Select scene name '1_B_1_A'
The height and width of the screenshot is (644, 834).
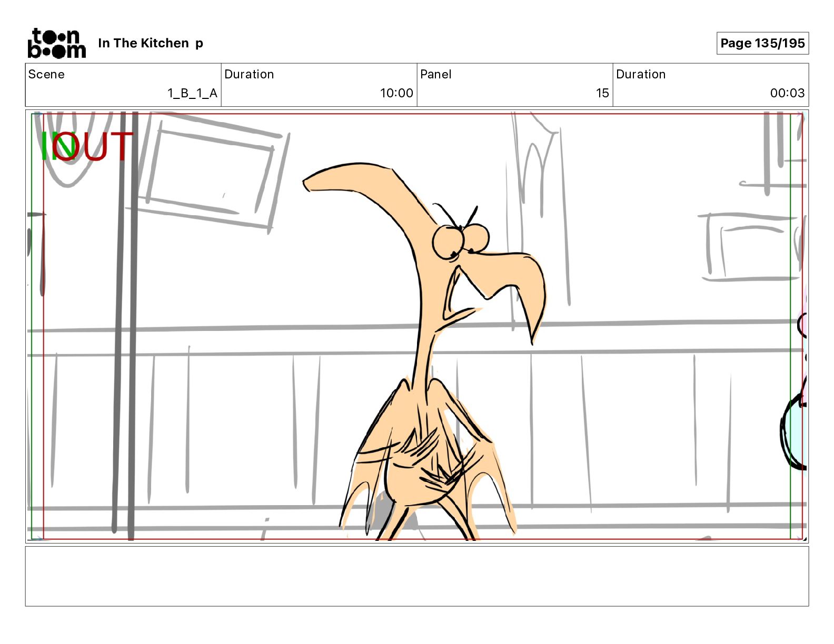[192, 93]
